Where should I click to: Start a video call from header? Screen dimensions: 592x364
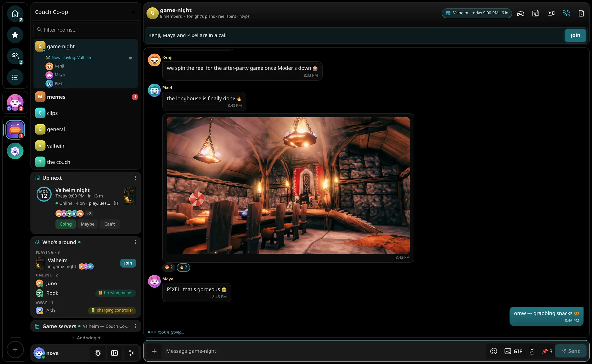551,13
